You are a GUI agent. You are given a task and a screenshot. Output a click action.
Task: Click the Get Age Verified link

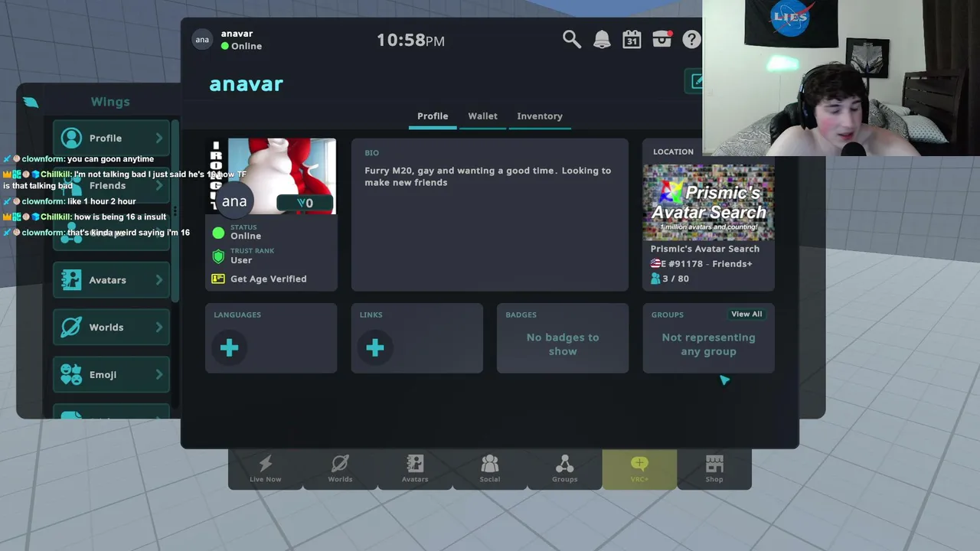click(x=268, y=279)
